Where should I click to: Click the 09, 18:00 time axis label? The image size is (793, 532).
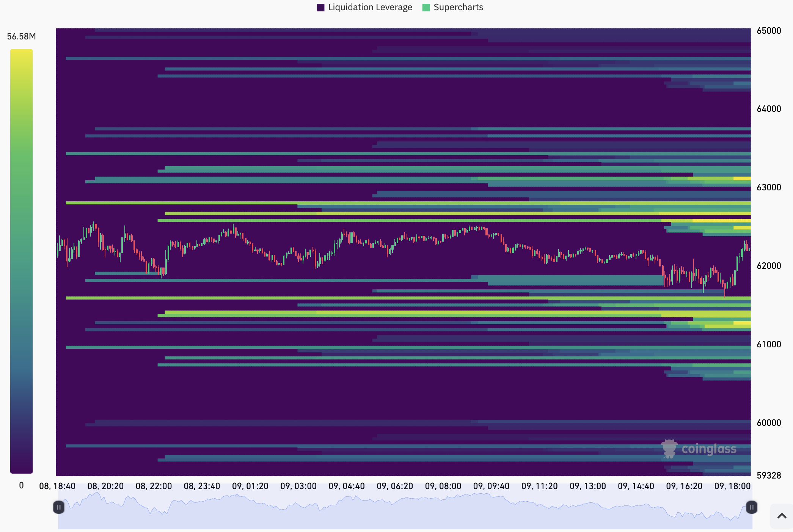coord(732,486)
